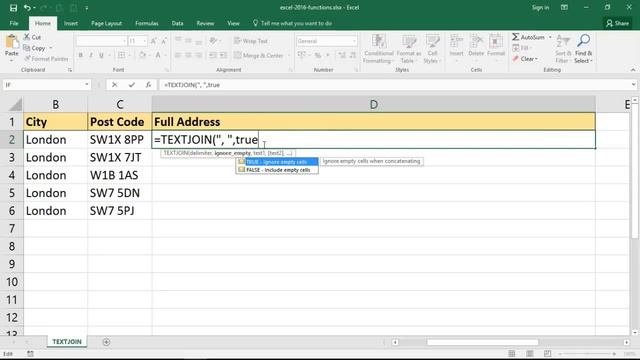Click the Clear eraser button
The image size is (640, 360).
(525, 59)
